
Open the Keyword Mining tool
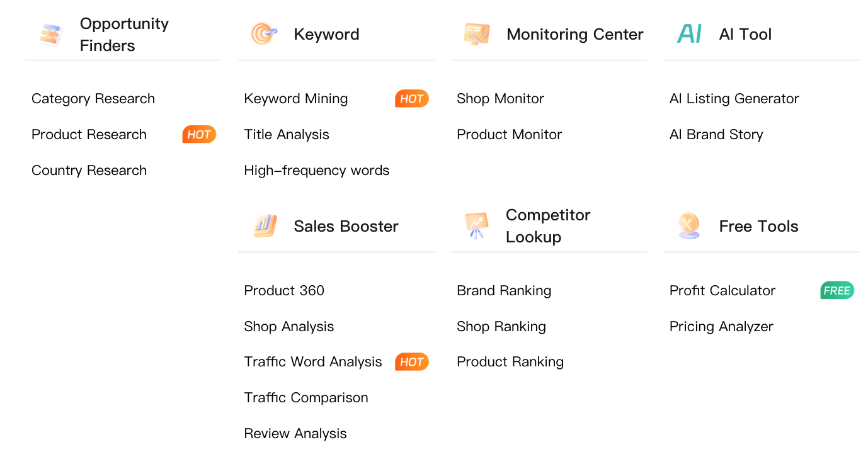tap(296, 99)
